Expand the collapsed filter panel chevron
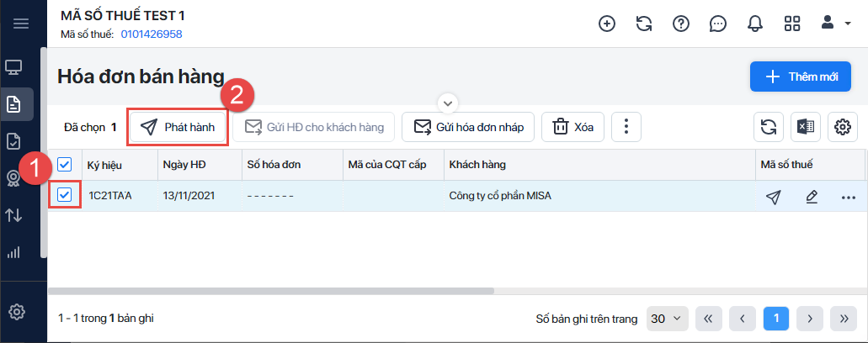 [x=448, y=103]
